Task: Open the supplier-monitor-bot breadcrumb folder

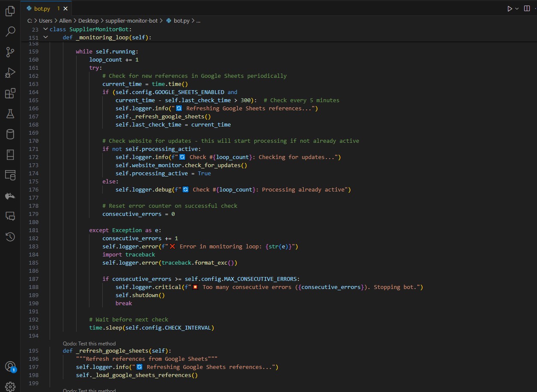Action: pyautogui.click(x=131, y=21)
